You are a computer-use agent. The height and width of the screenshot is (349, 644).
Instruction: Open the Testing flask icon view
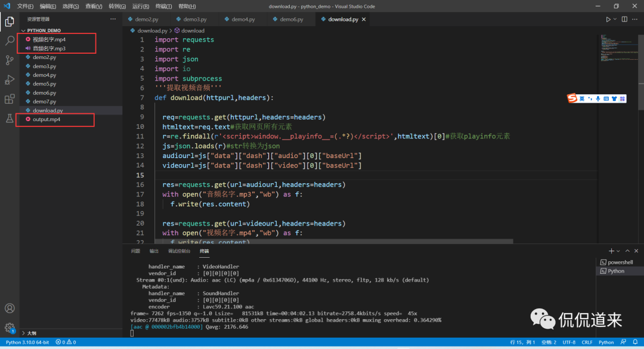click(10, 118)
